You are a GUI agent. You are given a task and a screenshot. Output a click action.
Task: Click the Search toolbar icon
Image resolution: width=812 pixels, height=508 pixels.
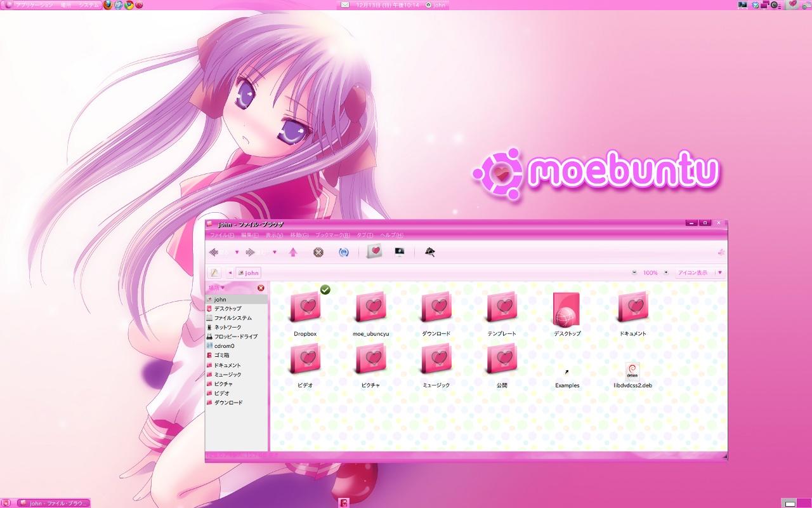[x=430, y=252]
